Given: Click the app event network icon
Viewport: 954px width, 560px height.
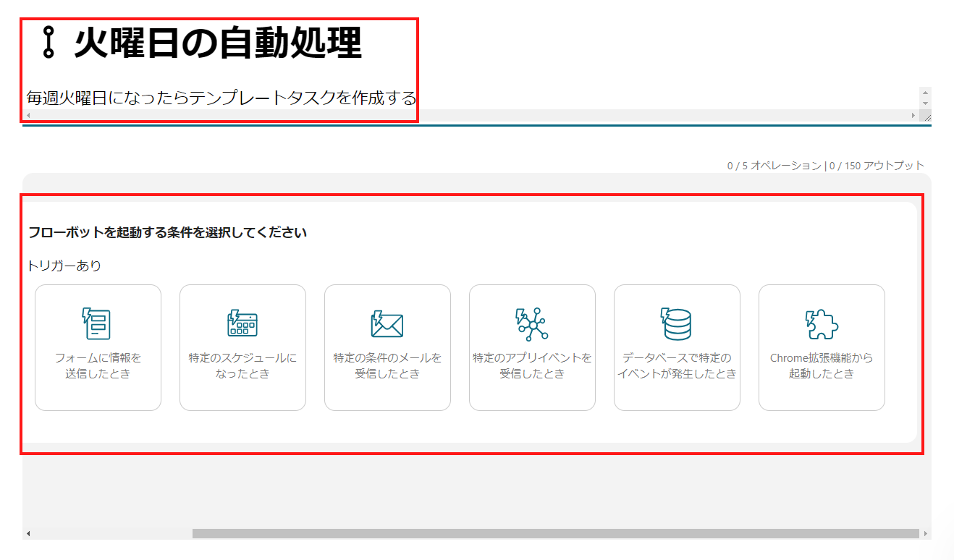Looking at the screenshot, I should (x=532, y=322).
